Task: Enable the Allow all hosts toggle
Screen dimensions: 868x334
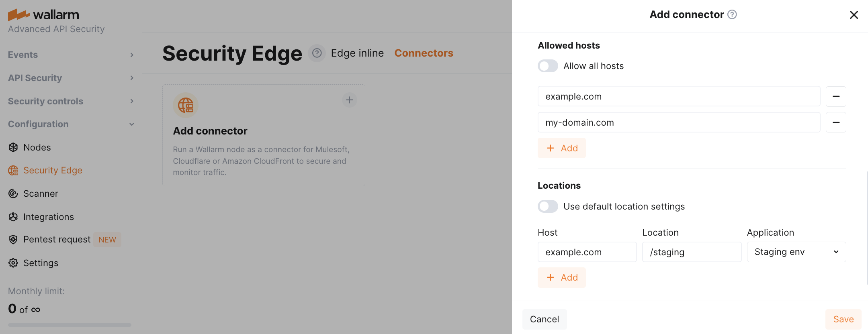Action: (548, 66)
